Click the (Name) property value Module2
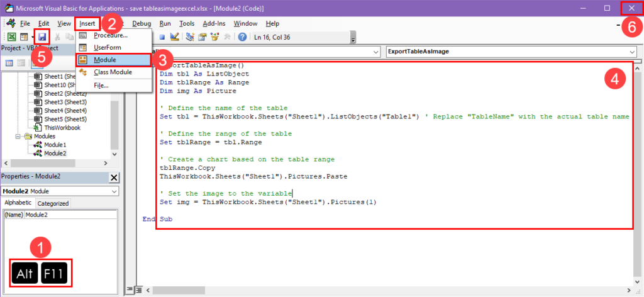The height and width of the screenshot is (297, 644). pos(71,215)
